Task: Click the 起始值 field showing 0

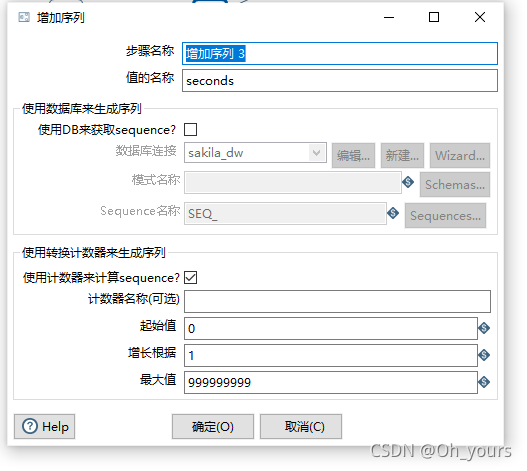Action: 331,328
